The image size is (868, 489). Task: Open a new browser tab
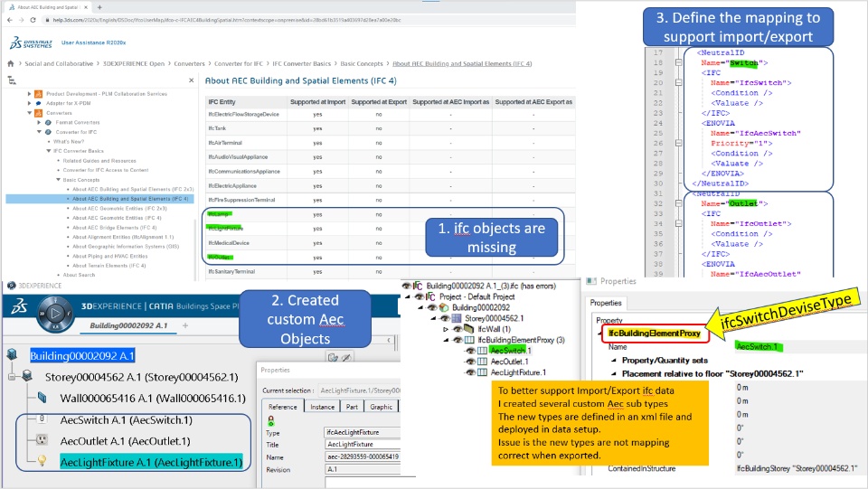tap(99, 7)
